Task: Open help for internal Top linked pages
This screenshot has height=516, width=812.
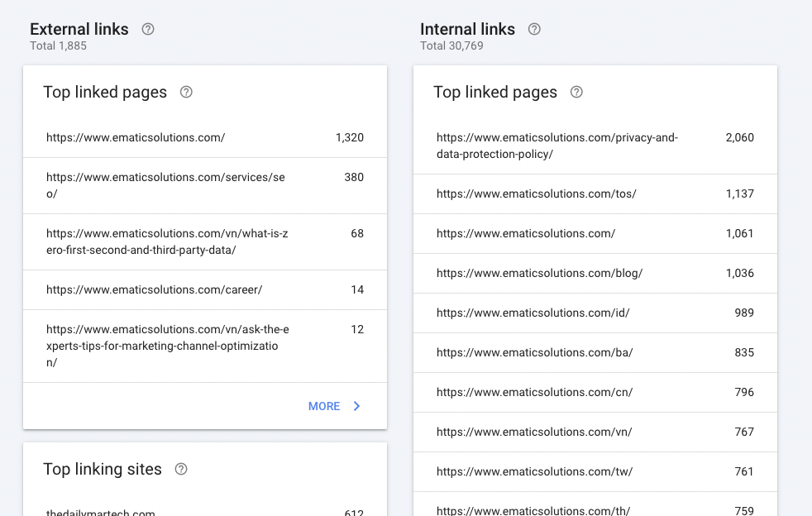Action: [576, 92]
